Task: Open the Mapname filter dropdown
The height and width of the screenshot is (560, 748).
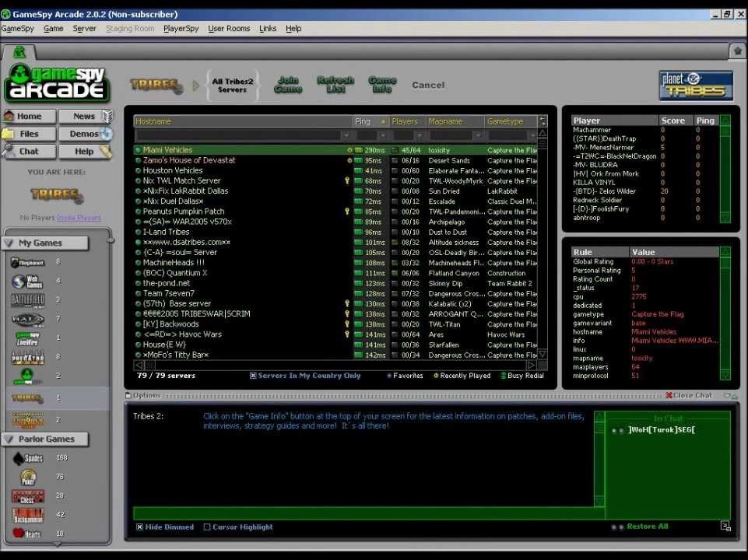Action: 477,135
